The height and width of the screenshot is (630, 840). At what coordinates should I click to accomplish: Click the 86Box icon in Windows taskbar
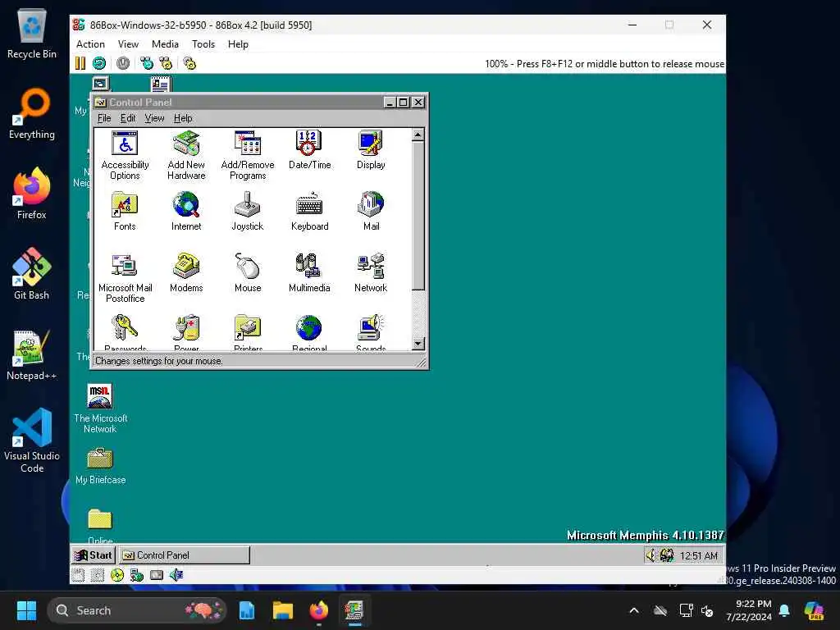click(354, 610)
